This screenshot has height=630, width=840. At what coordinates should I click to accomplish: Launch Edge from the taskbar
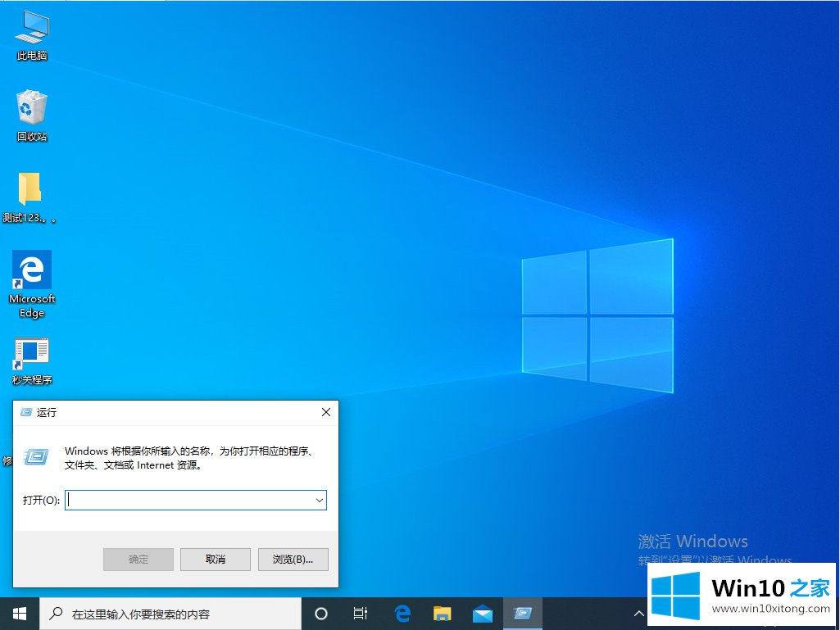[x=402, y=614]
